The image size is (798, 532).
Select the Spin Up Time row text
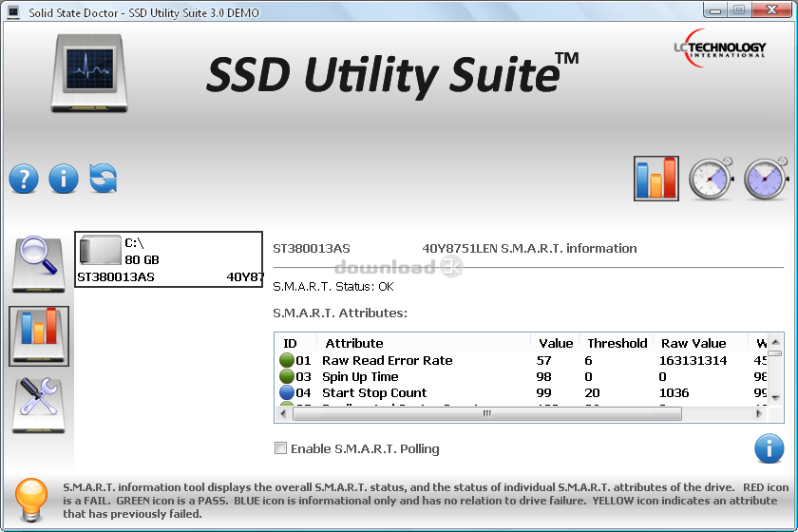click(360, 377)
